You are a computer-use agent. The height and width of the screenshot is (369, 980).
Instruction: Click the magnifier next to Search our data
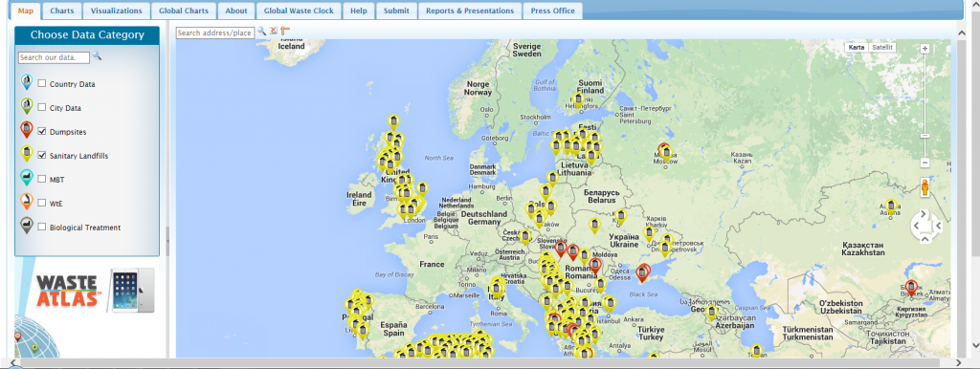tap(97, 56)
